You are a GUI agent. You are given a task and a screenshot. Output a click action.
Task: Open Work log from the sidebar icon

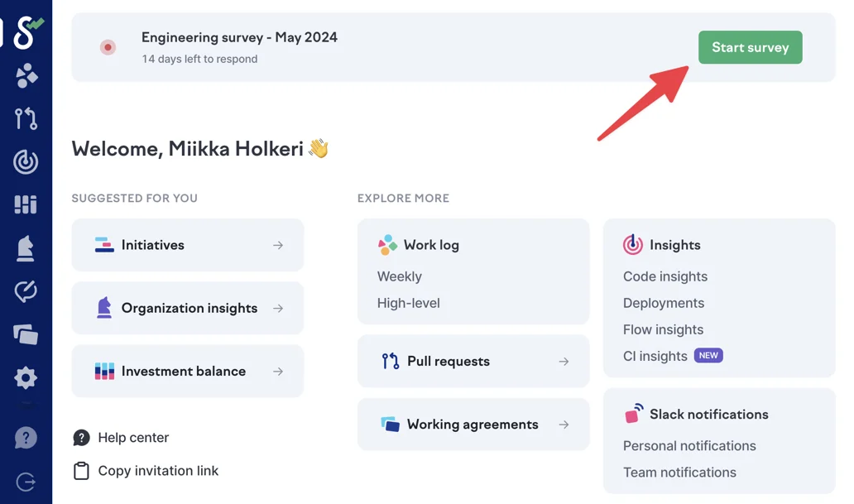coord(26,76)
